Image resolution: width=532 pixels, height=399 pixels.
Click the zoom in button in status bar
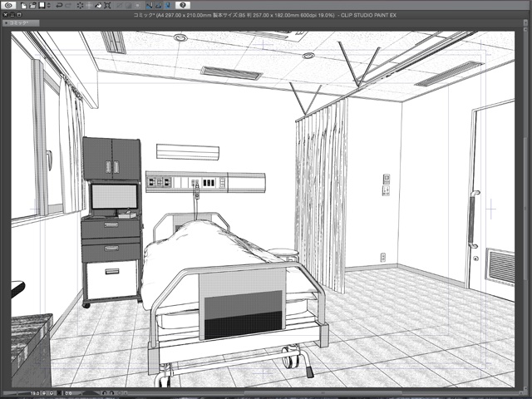coord(52,393)
